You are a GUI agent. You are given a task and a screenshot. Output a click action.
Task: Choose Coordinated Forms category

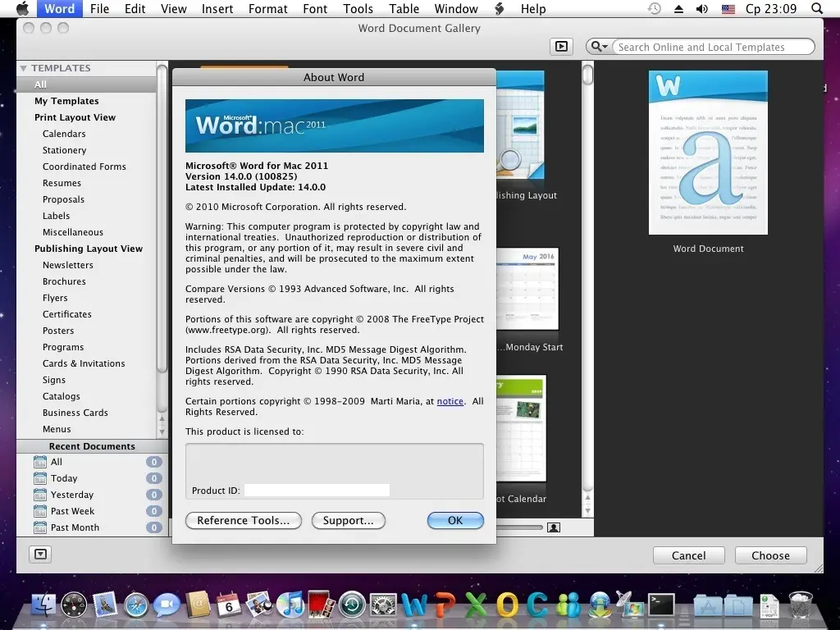pos(84,167)
